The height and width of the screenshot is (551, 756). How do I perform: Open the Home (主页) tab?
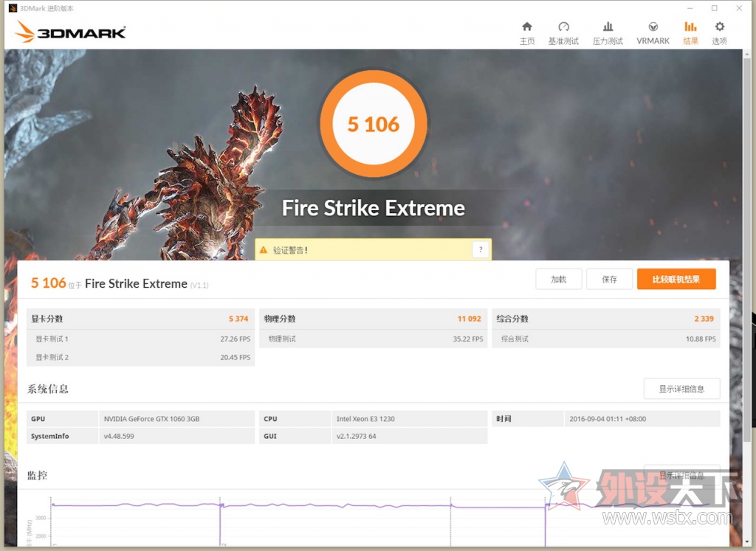click(x=527, y=33)
